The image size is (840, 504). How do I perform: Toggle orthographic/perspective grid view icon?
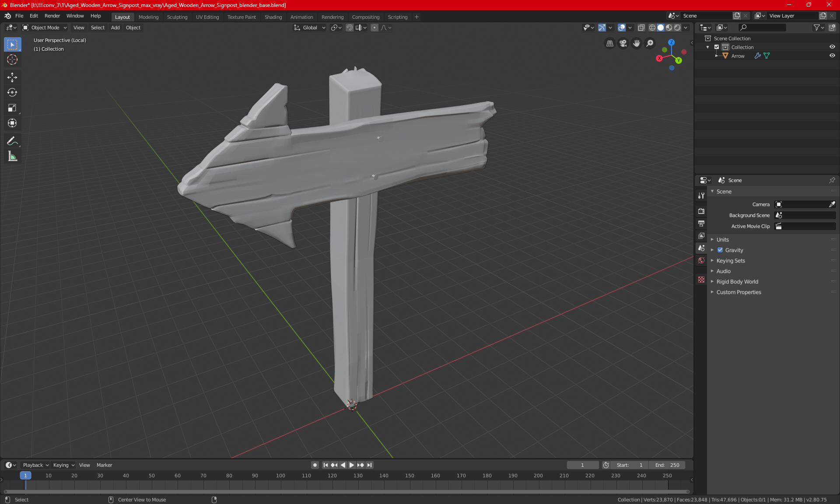coord(609,43)
